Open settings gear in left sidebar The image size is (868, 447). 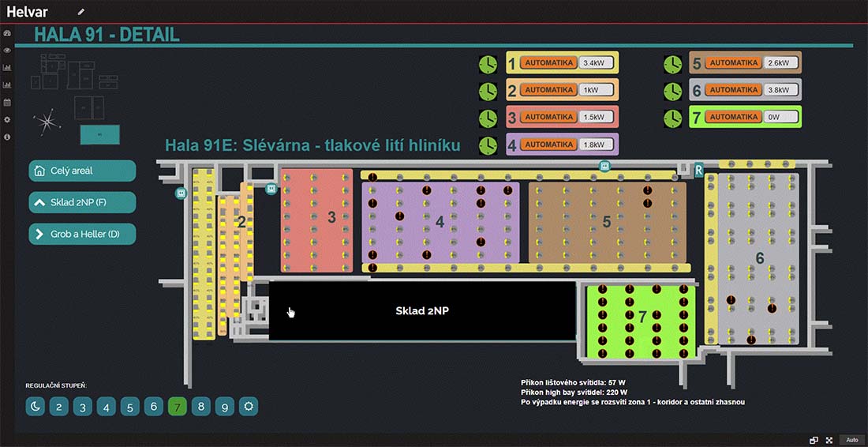pos(7,119)
